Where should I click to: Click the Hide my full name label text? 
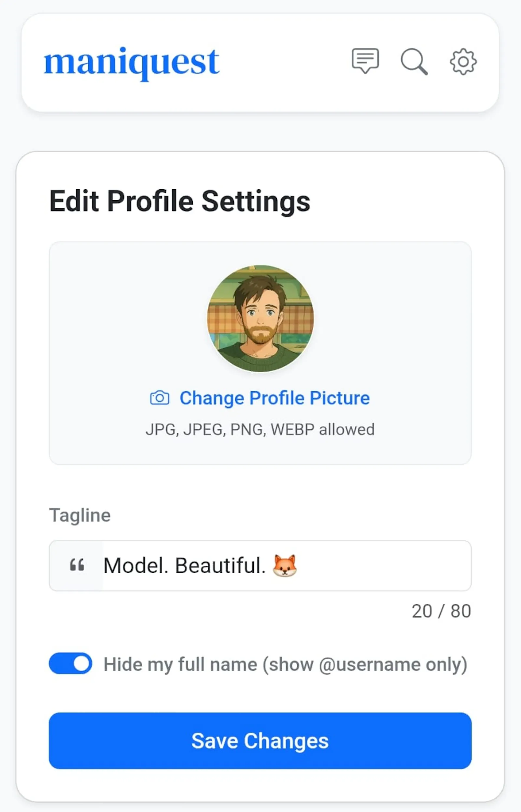coord(285,664)
